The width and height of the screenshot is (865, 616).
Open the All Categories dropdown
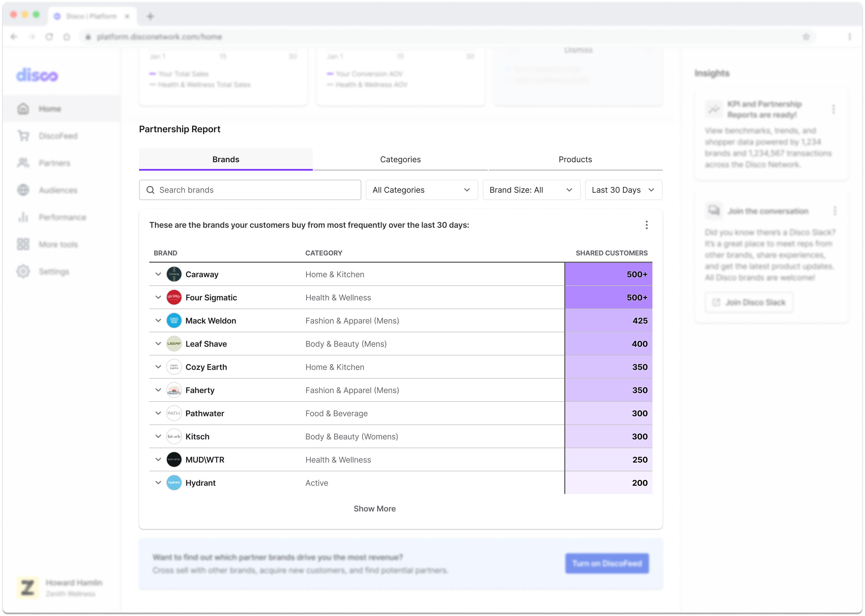click(421, 190)
